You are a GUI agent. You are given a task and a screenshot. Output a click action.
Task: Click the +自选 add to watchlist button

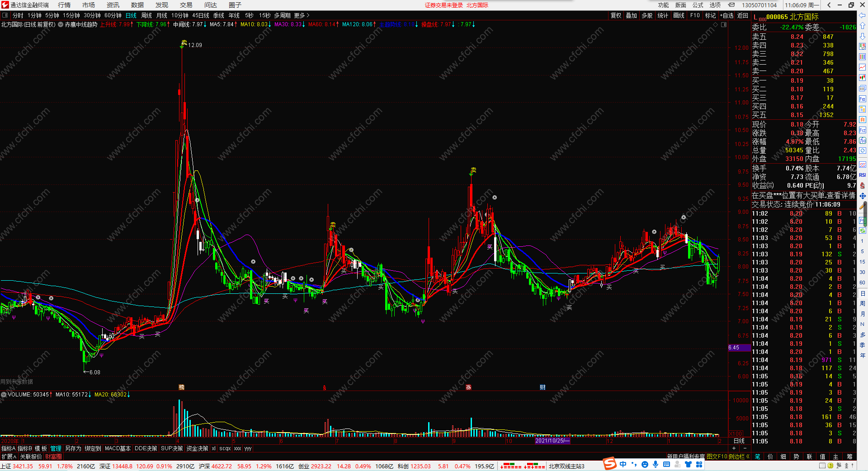726,15
